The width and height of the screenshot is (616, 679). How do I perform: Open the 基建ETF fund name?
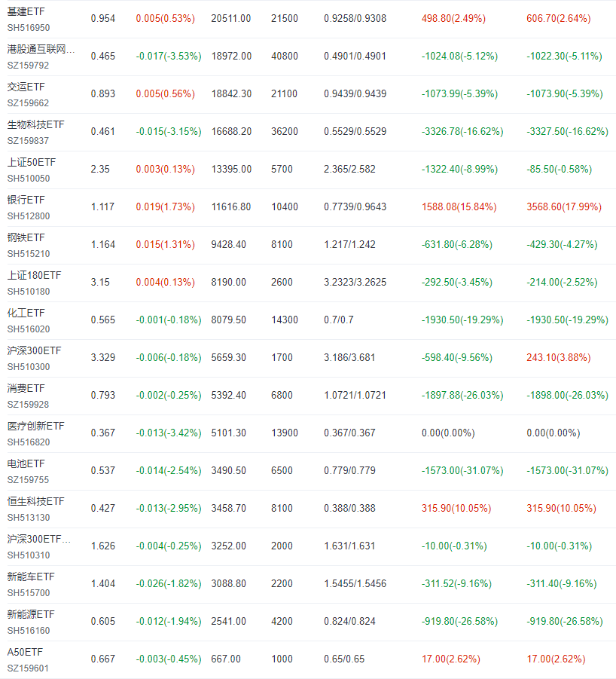(x=26, y=12)
